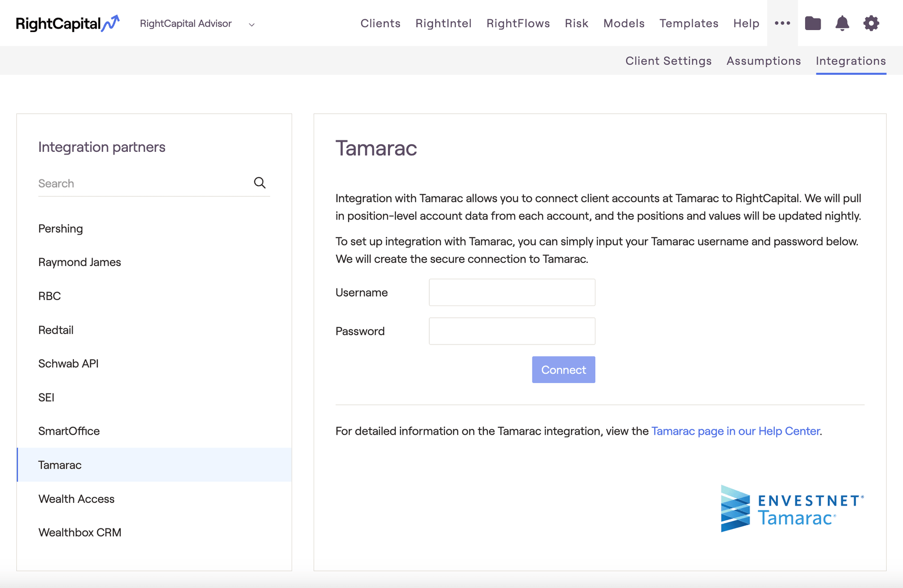This screenshot has height=588, width=903.
Task: Open RightIntel menu
Action: tap(444, 24)
